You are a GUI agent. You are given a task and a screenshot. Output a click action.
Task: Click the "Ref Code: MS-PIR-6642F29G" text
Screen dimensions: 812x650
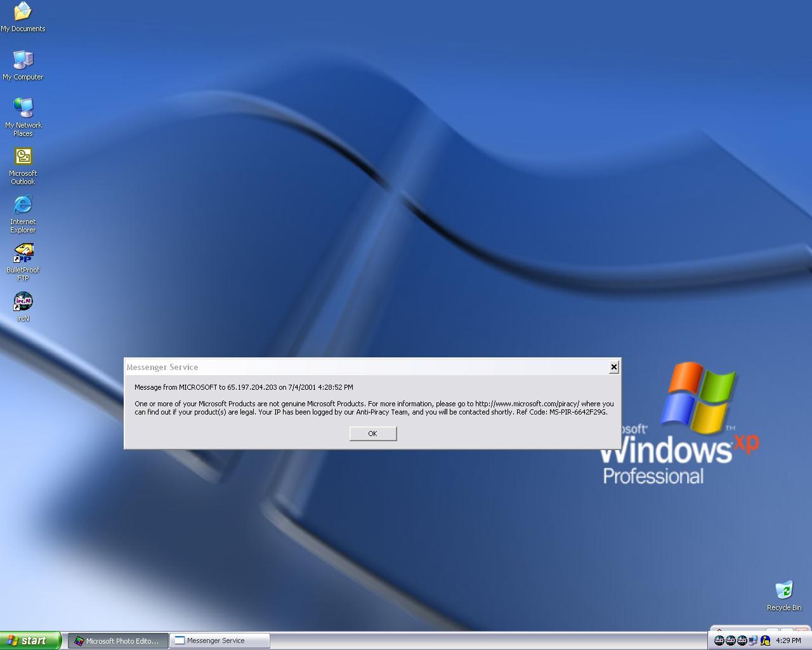click(x=561, y=412)
